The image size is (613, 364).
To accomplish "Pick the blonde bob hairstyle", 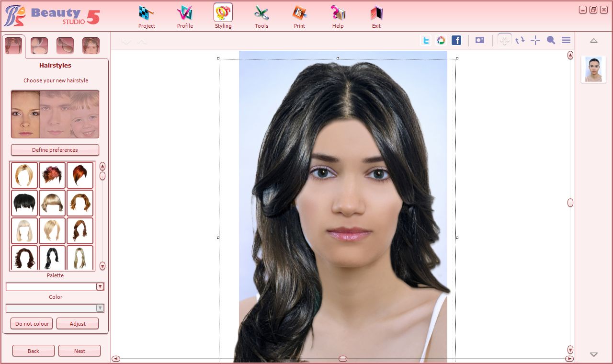I will pos(24,175).
